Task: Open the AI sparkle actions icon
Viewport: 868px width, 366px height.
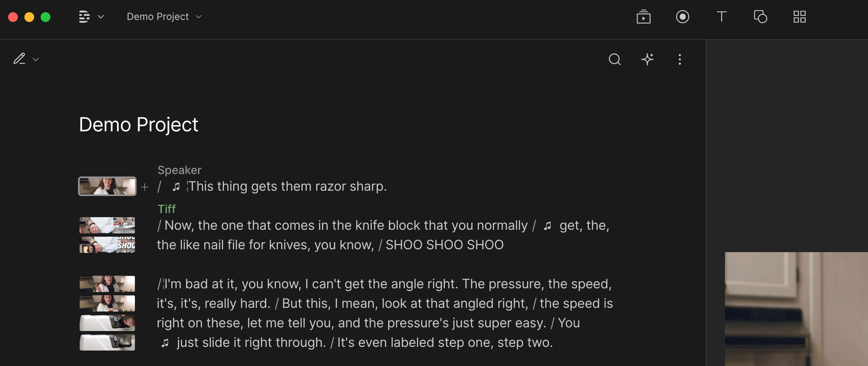Action: pos(647,59)
